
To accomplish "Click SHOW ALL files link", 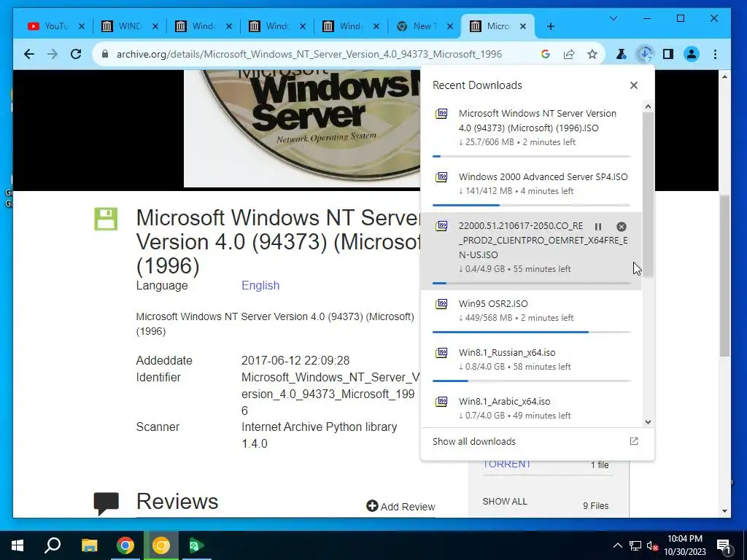I will [x=505, y=502].
